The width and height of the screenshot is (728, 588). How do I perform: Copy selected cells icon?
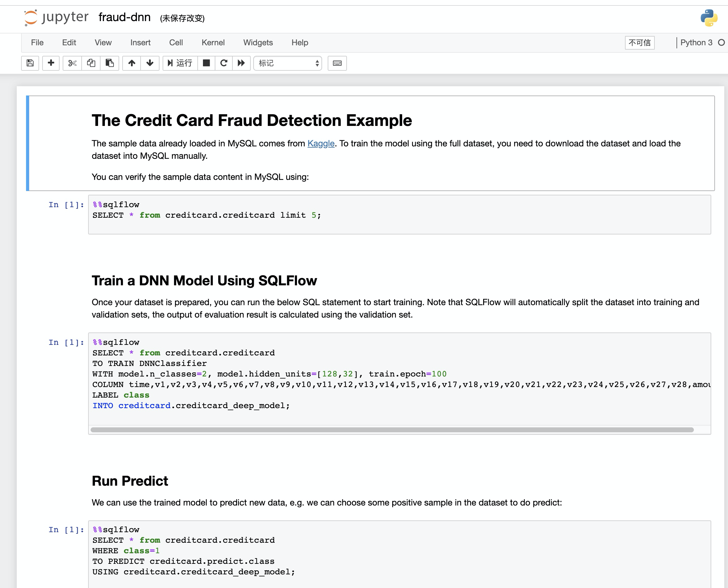(x=91, y=63)
